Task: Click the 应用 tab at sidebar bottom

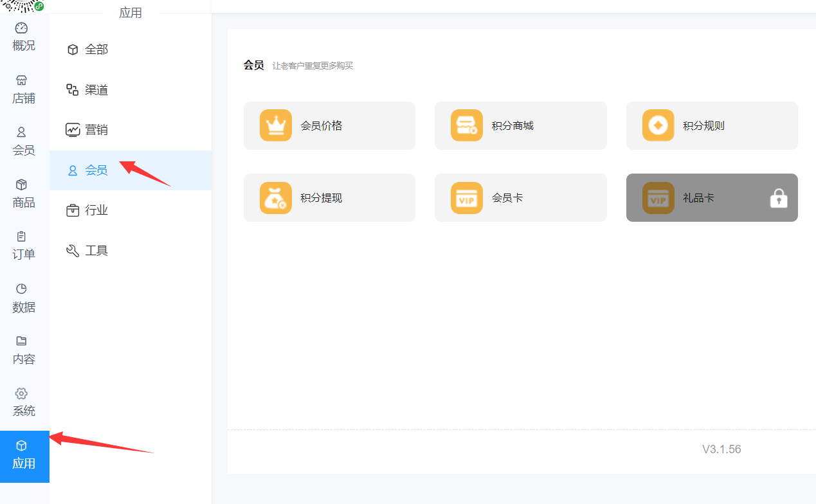Action: 24,456
